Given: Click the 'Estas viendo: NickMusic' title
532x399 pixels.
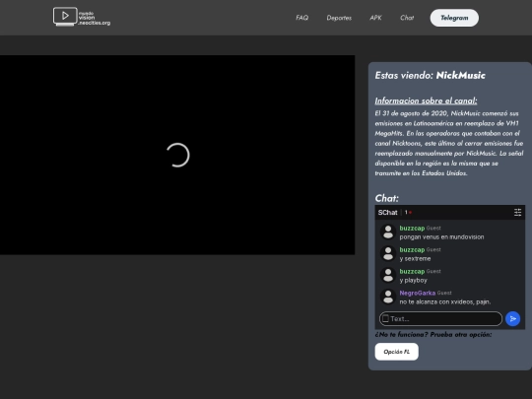Looking at the screenshot, I should click(x=430, y=75).
